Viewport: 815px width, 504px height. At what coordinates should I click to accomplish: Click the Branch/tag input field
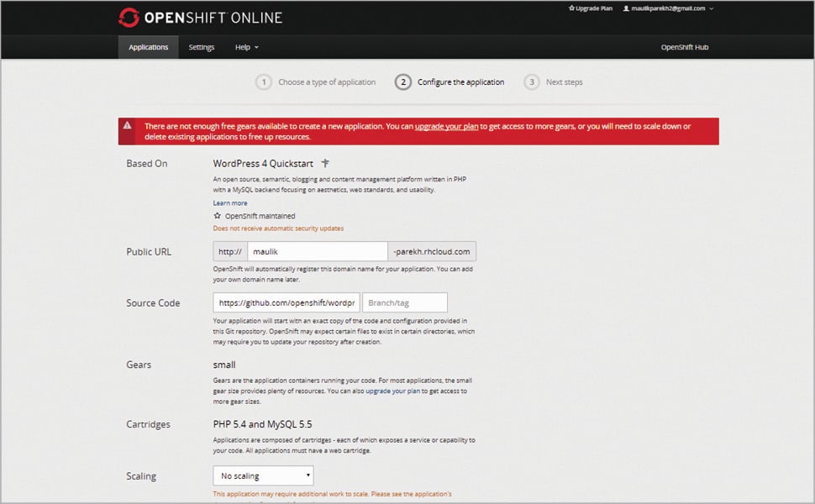coord(405,302)
